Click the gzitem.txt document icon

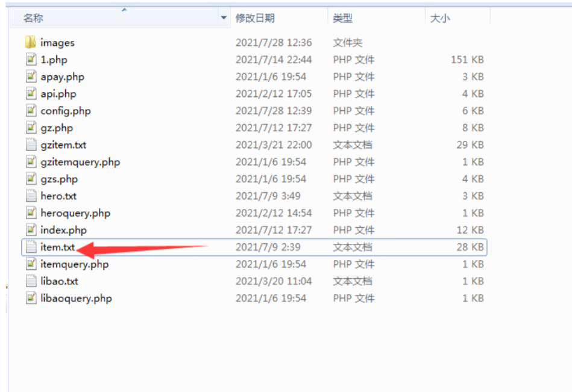(x=31, y=145)
